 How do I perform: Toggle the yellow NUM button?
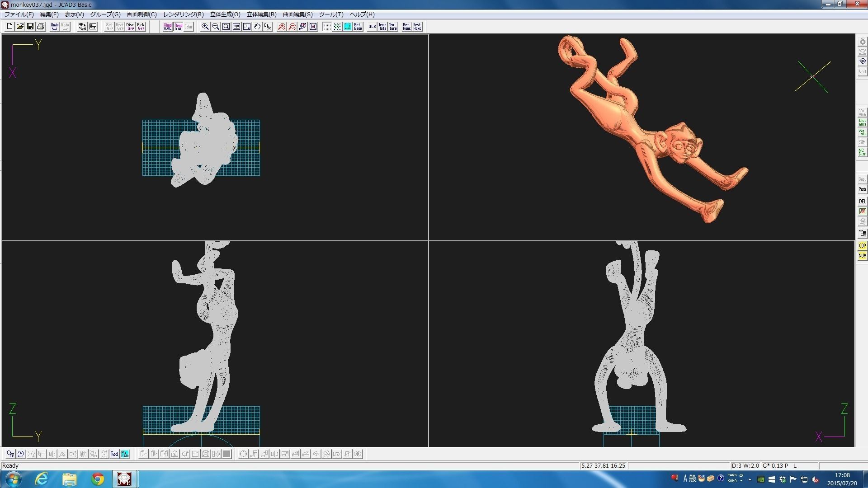click(x=862, y=256)
